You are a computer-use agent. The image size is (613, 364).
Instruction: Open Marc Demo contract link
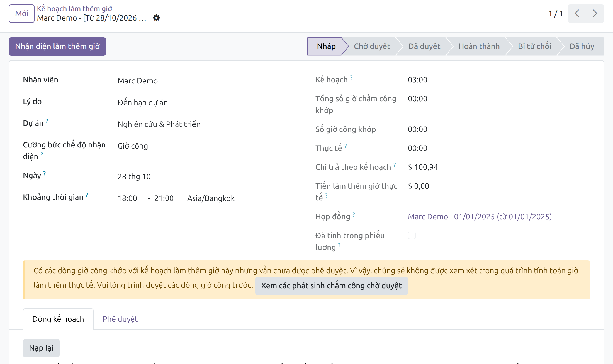(480, 217)
